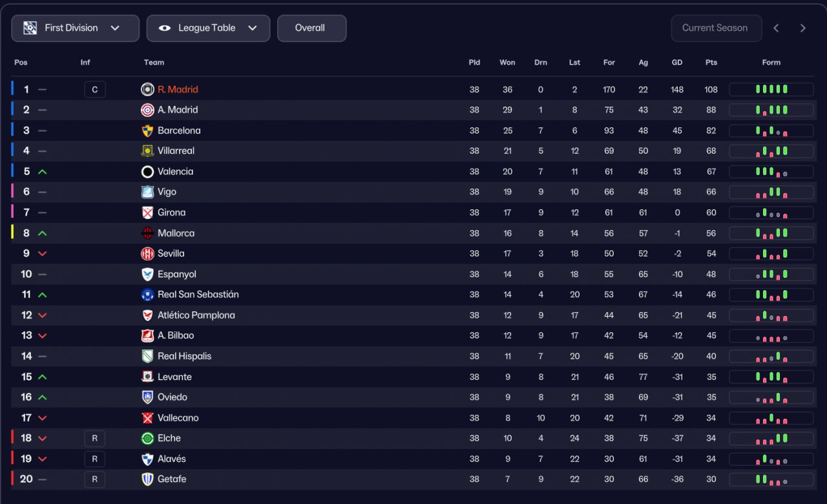The height and width of the screenshot is (504, 827).
Task: Click Villarreal club badge icon
Action: [147, 151]
